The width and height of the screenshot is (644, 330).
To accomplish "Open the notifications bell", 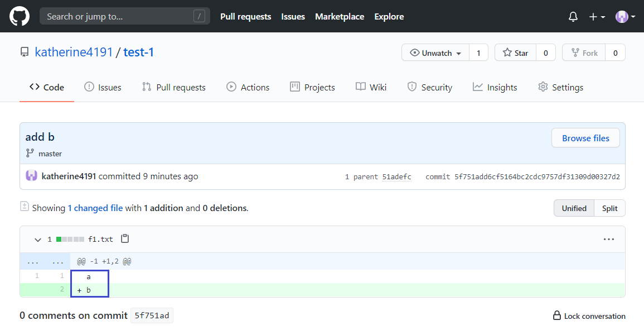I will (573, 17).
